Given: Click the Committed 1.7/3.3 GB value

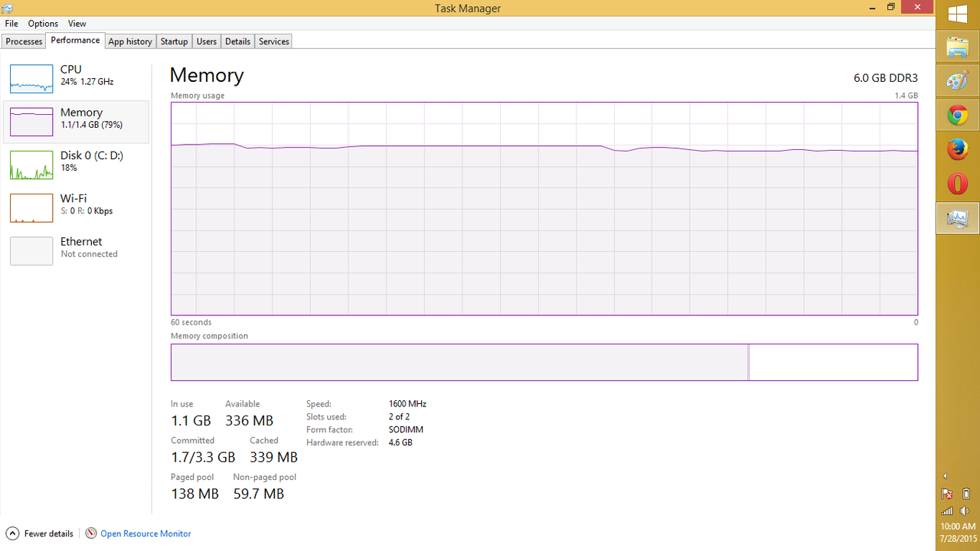Looking at the screenshot, I should [203, 457].
